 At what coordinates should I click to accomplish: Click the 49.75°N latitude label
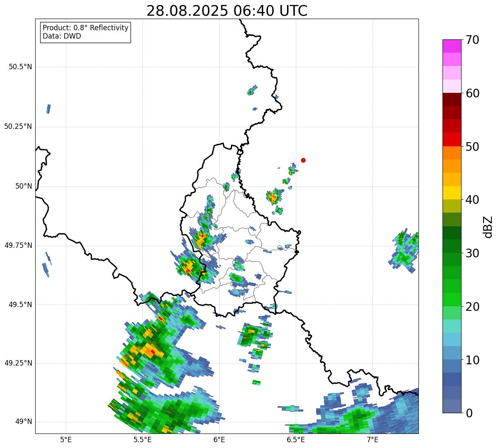pyautogui.click(x=18, y=245)
